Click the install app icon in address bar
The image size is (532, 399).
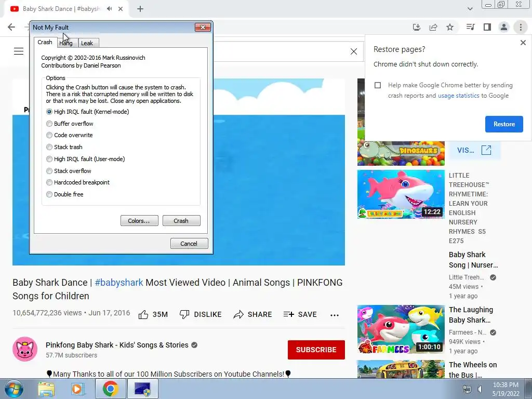click(x=417, y=27)
